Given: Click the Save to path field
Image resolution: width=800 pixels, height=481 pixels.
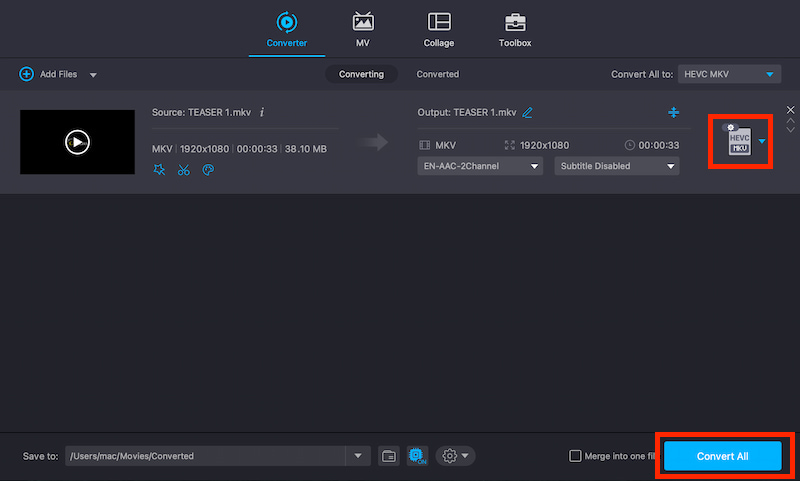Looking at the screenshot, I should [205, 456].
